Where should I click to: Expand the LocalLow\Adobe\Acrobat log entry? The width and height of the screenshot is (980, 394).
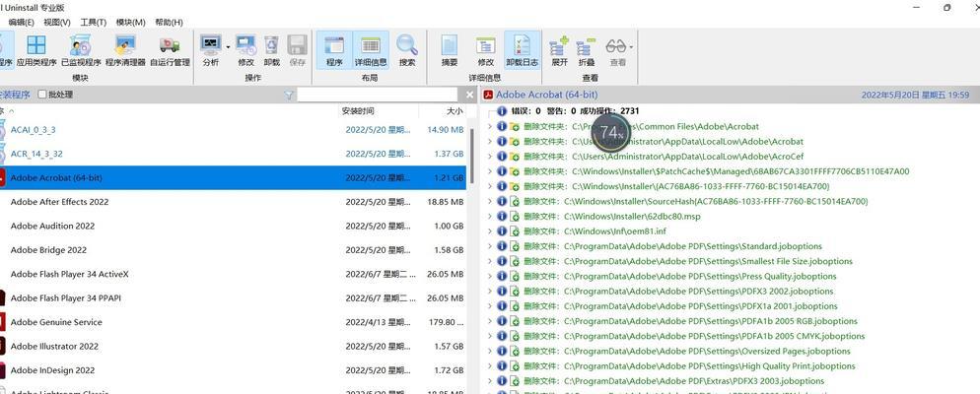coord(489,142)
